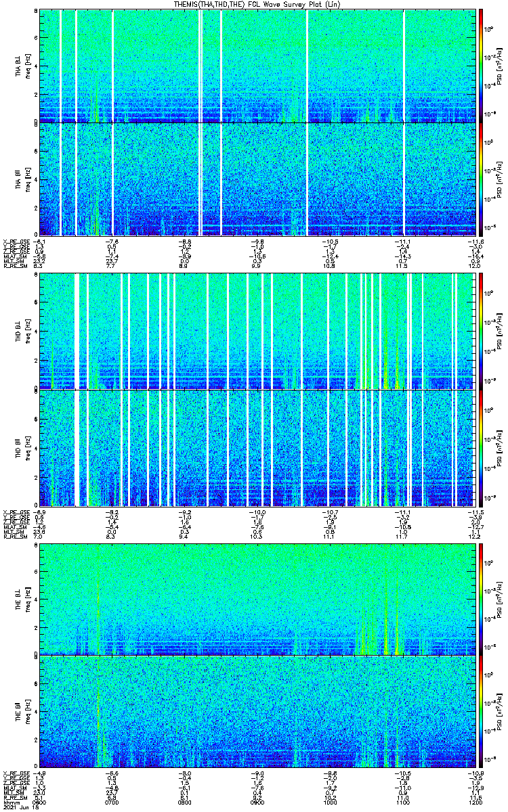This screenshot has height=812, width=508.
Task: Select the THD B-parallel spectrogram panel
Action: coord(257,448)
